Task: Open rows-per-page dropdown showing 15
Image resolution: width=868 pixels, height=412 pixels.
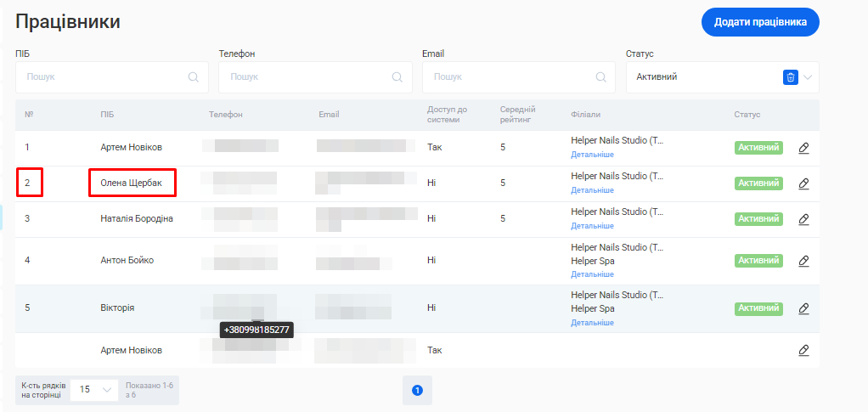Action: pyautogui.click(x=95, y=389)
